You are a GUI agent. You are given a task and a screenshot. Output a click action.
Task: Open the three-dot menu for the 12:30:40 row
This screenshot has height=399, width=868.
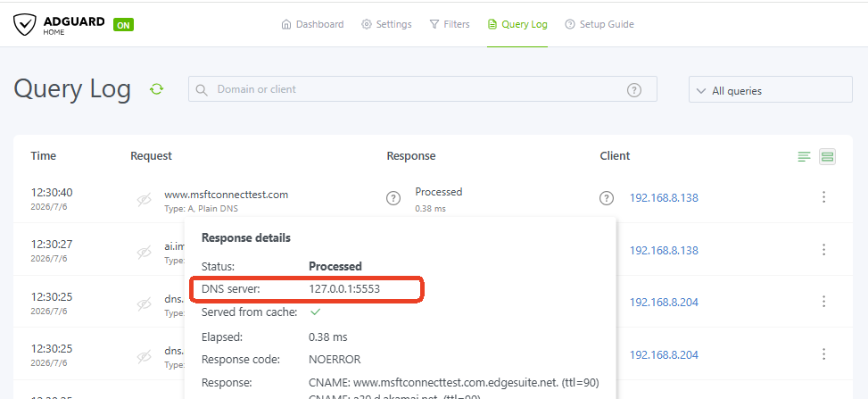tap(823, 197)
